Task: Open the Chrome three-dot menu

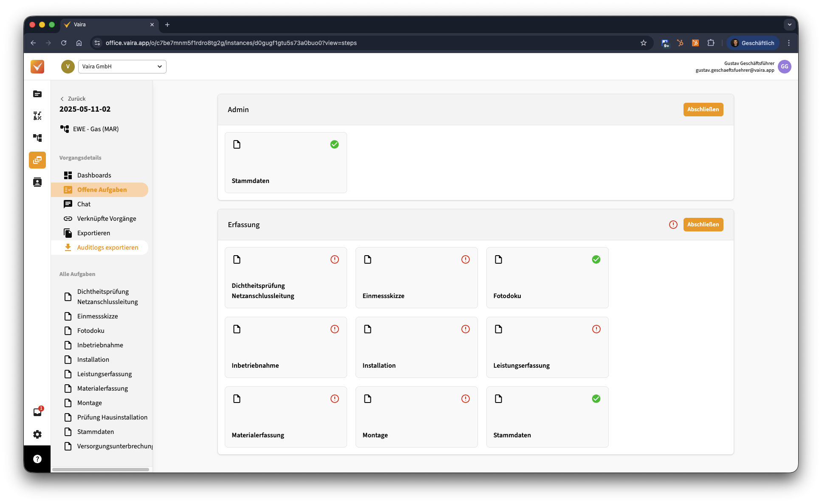Action: tap(789, 43)
